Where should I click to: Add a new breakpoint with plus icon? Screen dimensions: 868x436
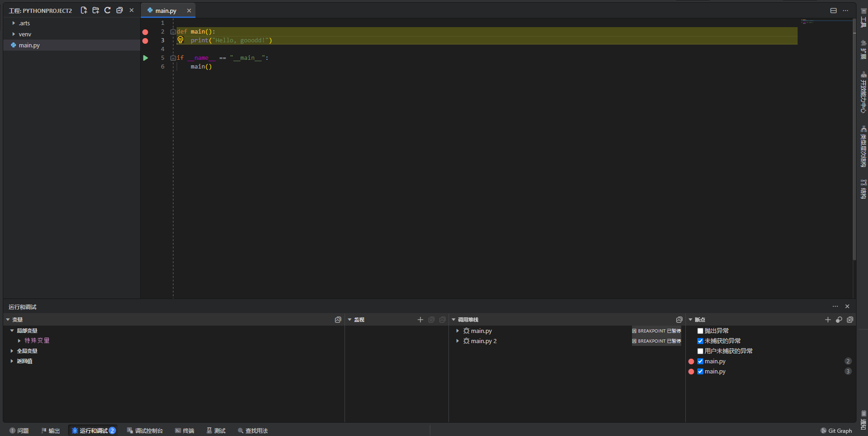pos(828,320)
